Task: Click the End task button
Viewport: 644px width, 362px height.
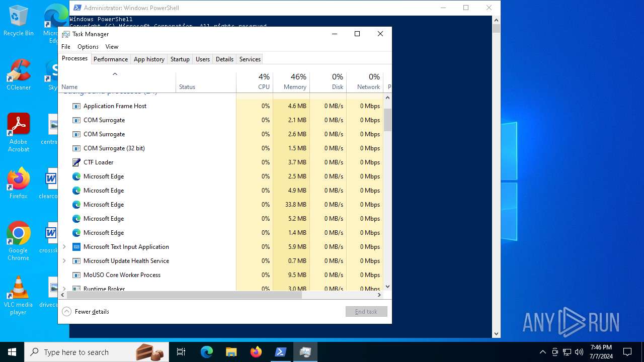Action: pos(366,312)
